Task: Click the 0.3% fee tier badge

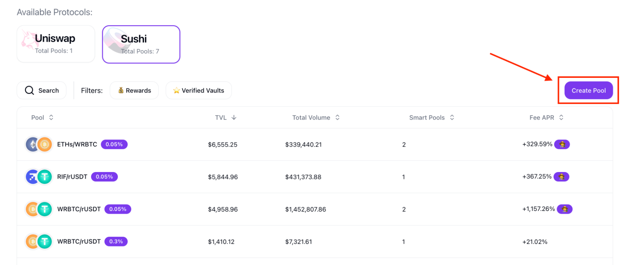Action: 116,242
